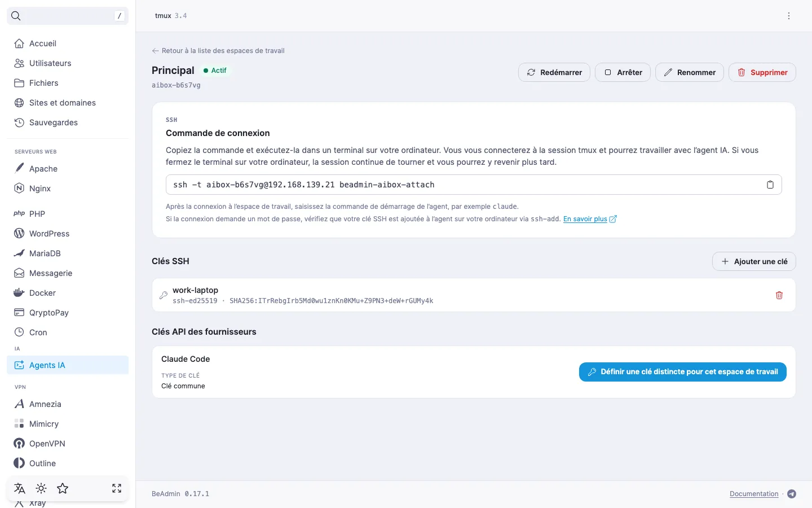Define a distinct key for this workspace
This screenshot has width=812, height=508.
click(x=683, y=372)
